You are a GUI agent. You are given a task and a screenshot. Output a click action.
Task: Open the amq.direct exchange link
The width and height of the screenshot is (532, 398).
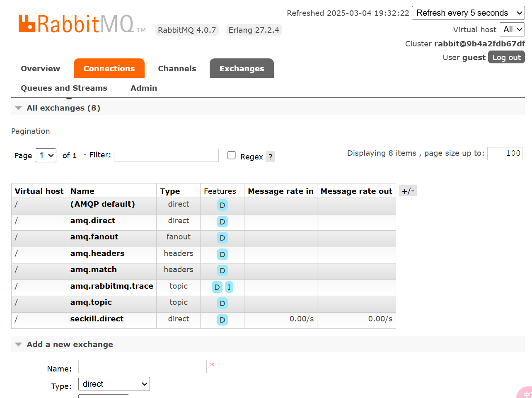[x=93, y=221]
